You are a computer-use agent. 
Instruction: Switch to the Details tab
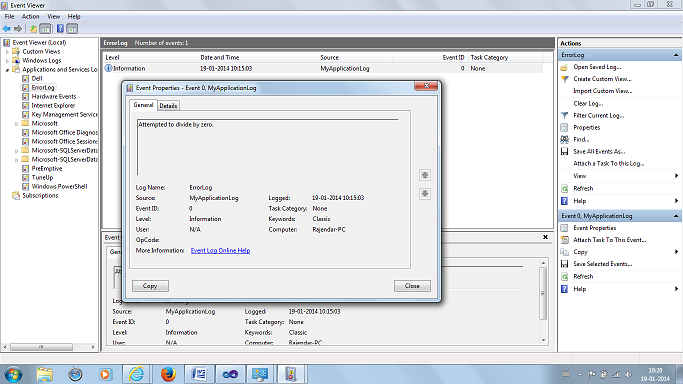[168, 106]
